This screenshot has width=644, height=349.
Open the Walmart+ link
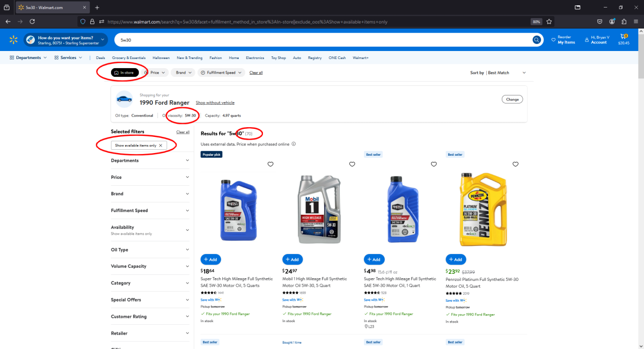click(x=361, y=57)
